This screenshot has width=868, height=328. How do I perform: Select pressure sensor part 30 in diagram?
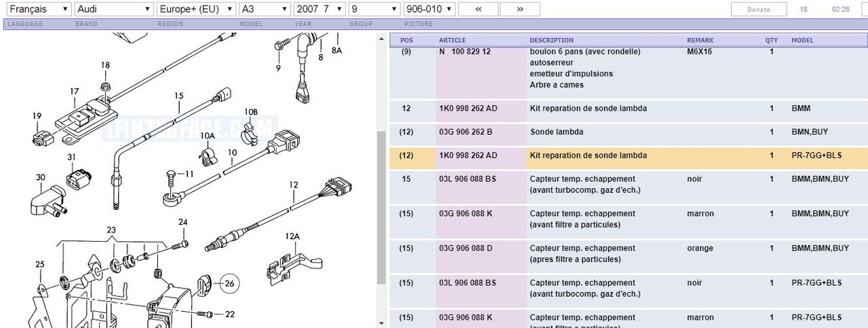(46, 200)
